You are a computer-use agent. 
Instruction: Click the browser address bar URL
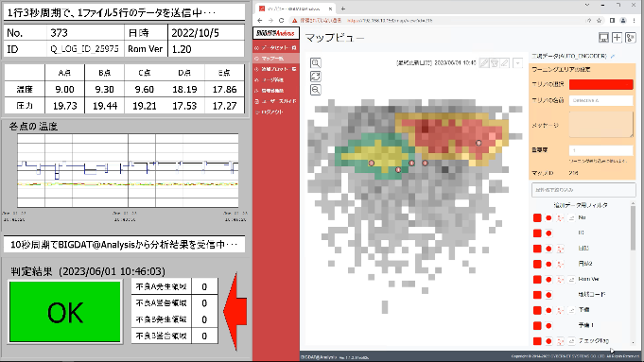(390, 20)
